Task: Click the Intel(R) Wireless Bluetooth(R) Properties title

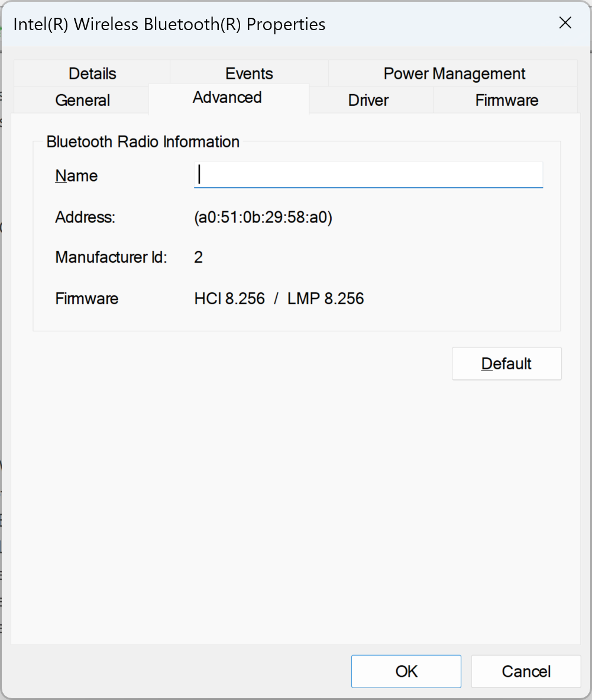Action: 170,24
